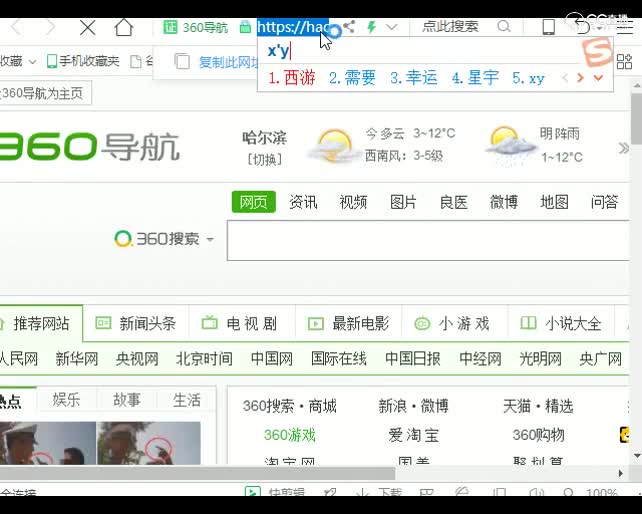Select IME candidate 2 需要
Viewport: 642px width, 514px height.
pyautogui.click(x=352, y=77)
